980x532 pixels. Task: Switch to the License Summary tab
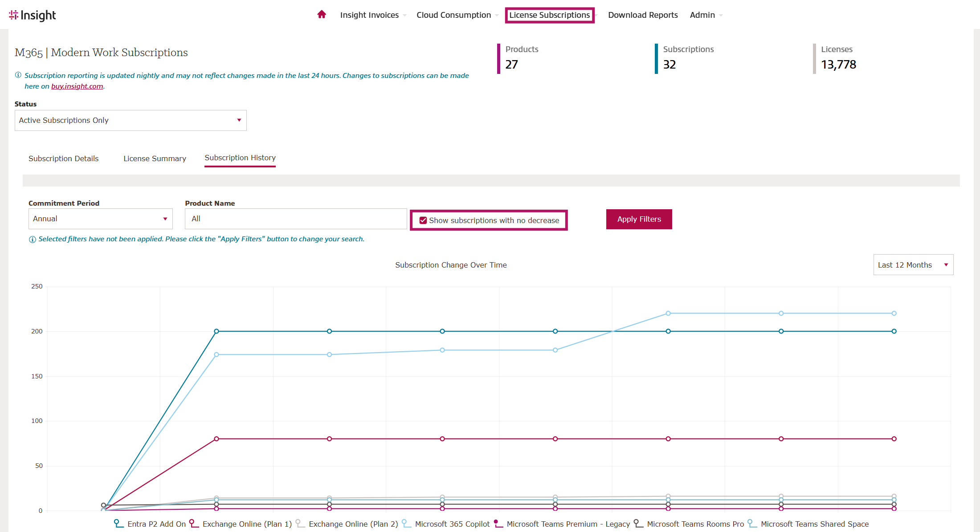pos(155,158)
